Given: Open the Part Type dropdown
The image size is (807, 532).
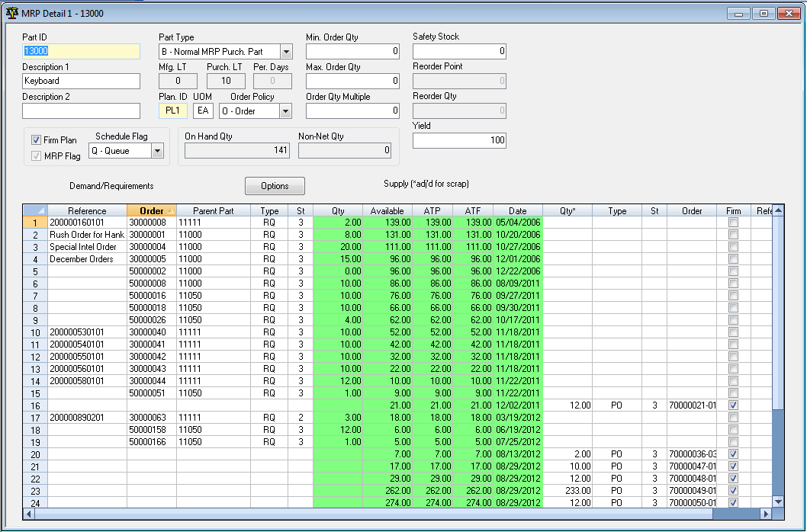Looking at the screenshot, I should 286,52.
